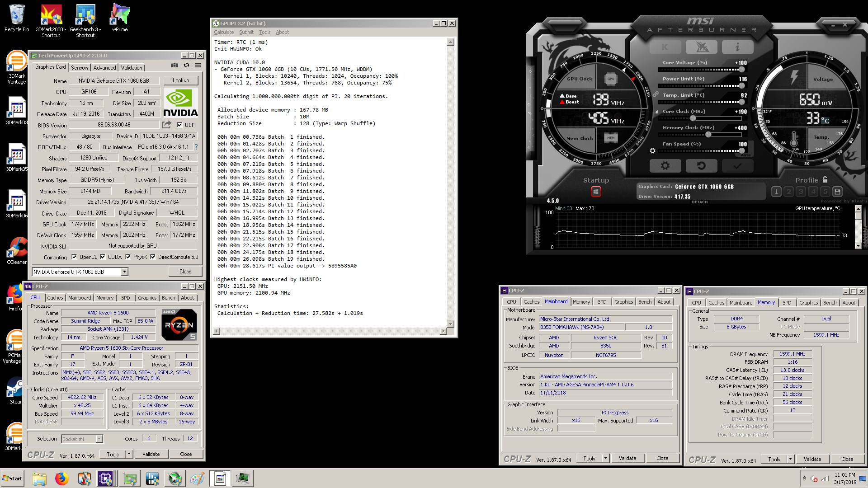Click GPUPI horizontal scrollbar left arrow
Image resolution: width=868 pixels, height=488 pixels.
pyautogui.click(x=217, y=331)
